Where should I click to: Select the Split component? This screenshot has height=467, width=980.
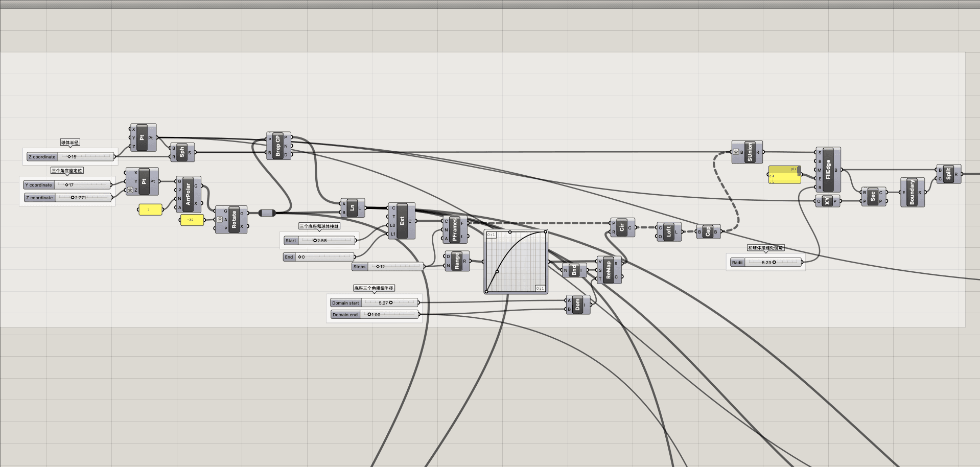click(948, 174)
